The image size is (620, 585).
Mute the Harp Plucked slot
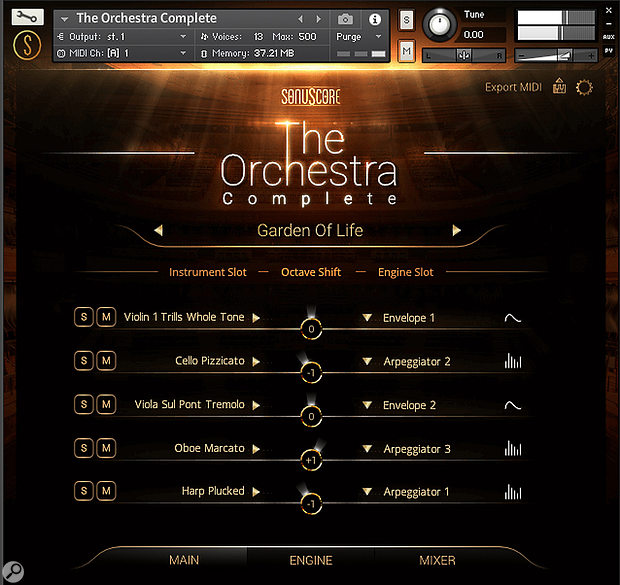point(106,491)
